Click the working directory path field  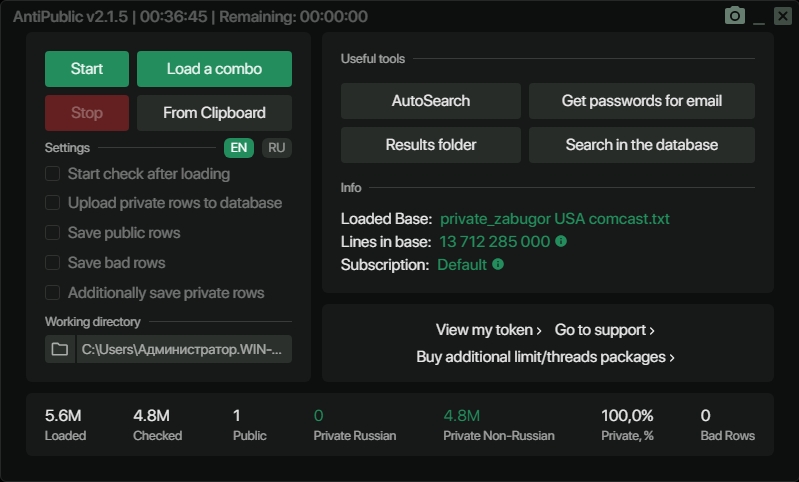[184, 349]
